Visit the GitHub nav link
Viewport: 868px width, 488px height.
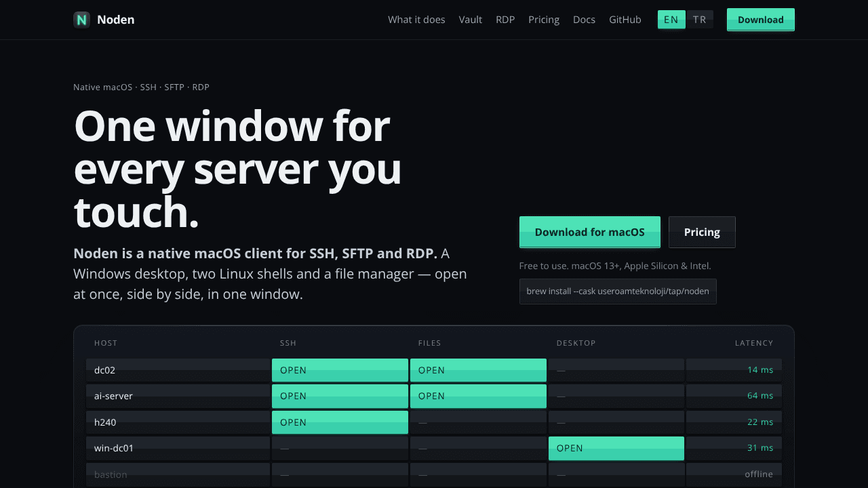coord(625,20)
